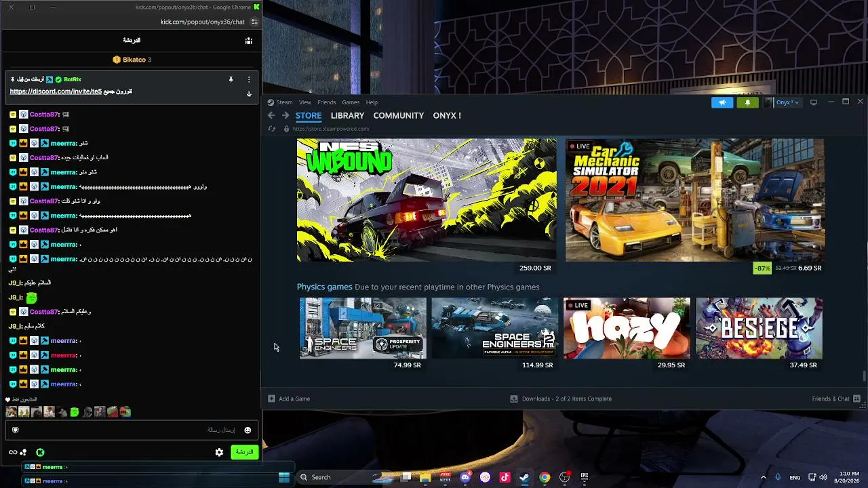Enter Steam Big Picture mode icon

pyautogui.click(x=814, y=102)
